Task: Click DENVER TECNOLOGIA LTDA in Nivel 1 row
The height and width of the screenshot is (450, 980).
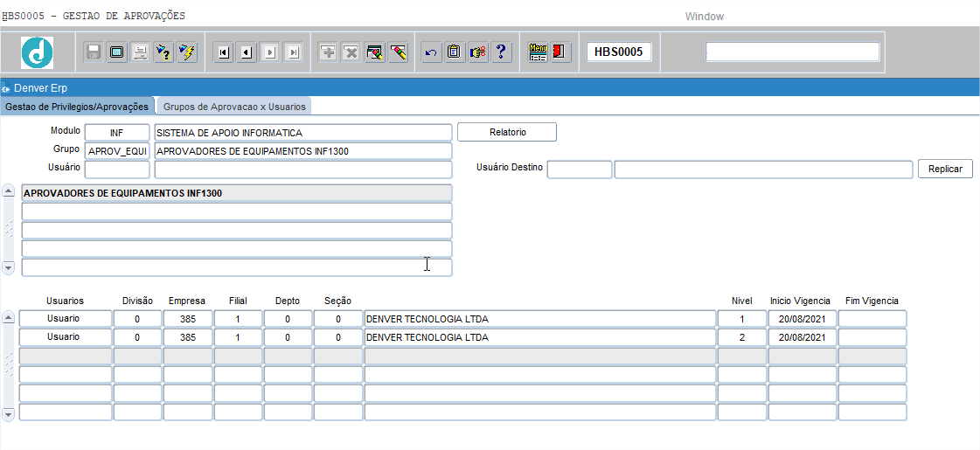Action: [539, 319]
